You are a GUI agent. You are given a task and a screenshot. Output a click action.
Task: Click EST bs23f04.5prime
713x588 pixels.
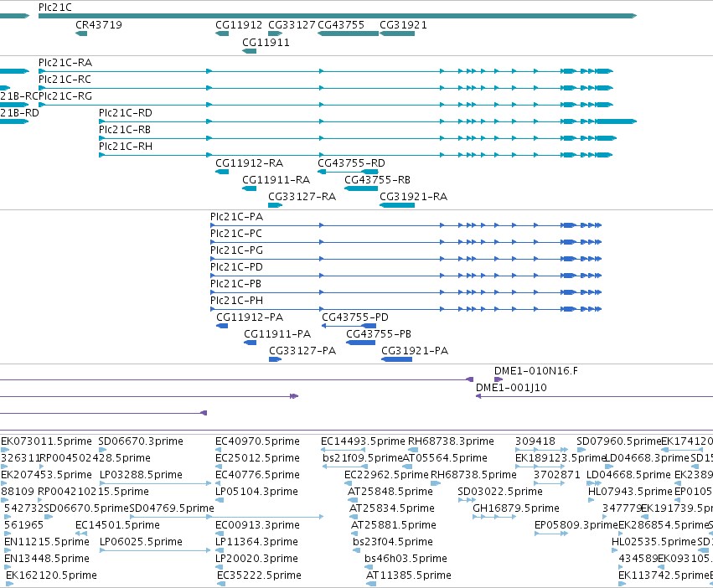click(x=393, y=542)
